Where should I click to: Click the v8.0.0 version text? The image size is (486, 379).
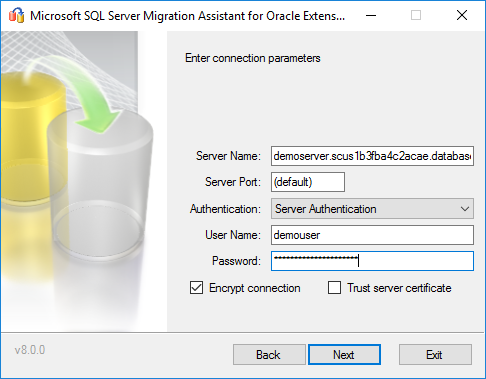(x=30, y=350)
